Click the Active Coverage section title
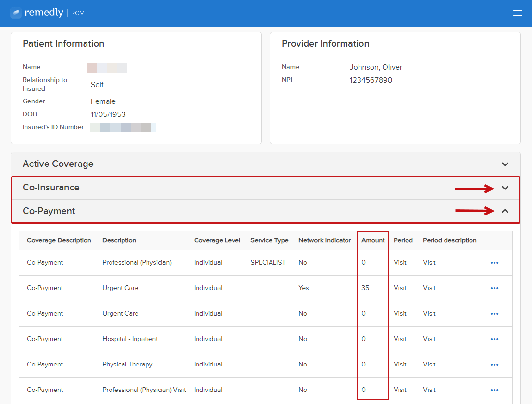 pos(58,164)
